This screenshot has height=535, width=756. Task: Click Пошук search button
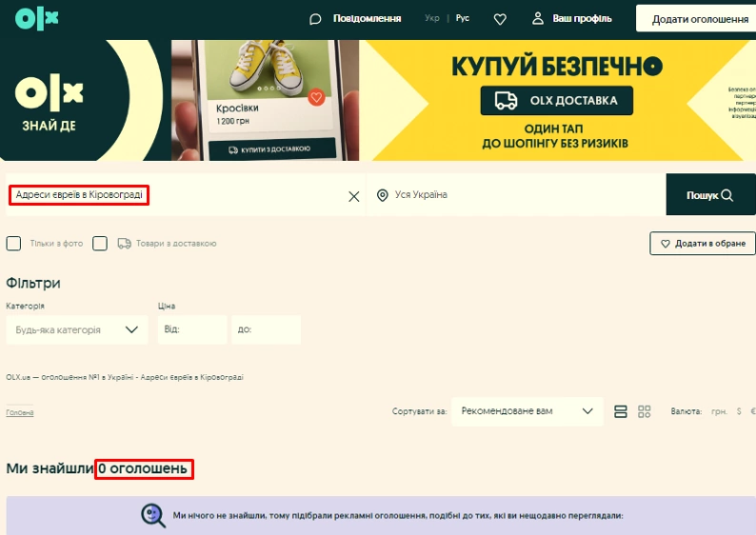tap(710, 195)
